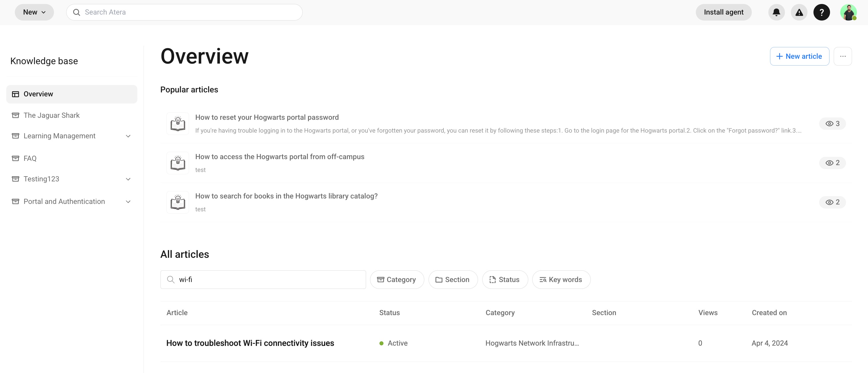The height and width of the screenshot is (373, 868).
Task: Select Overview in the Knowledge base sidebar
Action: click(x=72, y=94)
